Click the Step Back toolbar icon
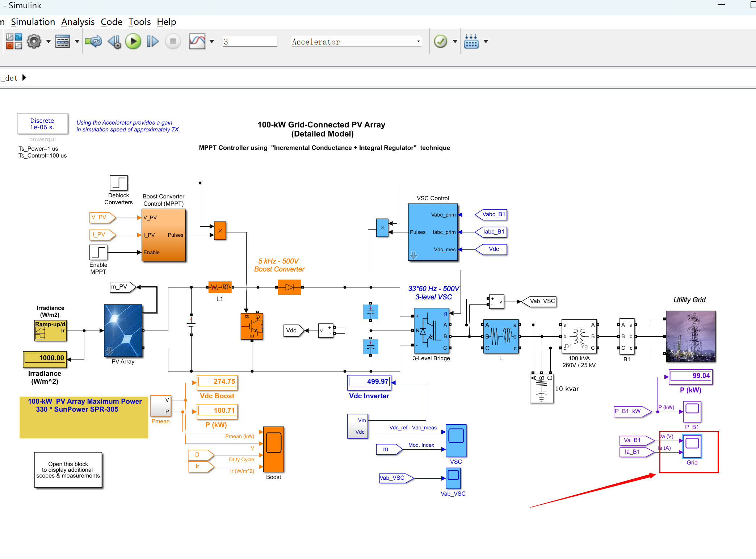Screen dimensions: 756x559 (114, 42)
